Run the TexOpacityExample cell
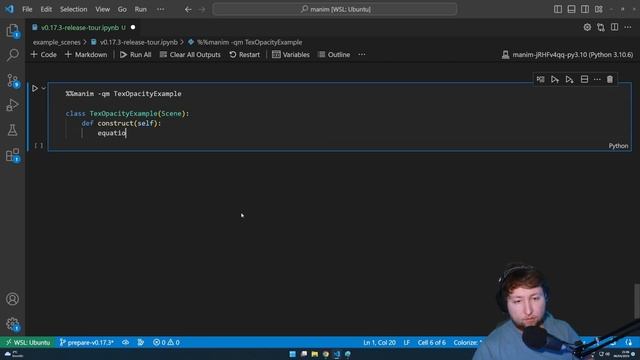Screen dimensions: 640x360 pos(35,88)
